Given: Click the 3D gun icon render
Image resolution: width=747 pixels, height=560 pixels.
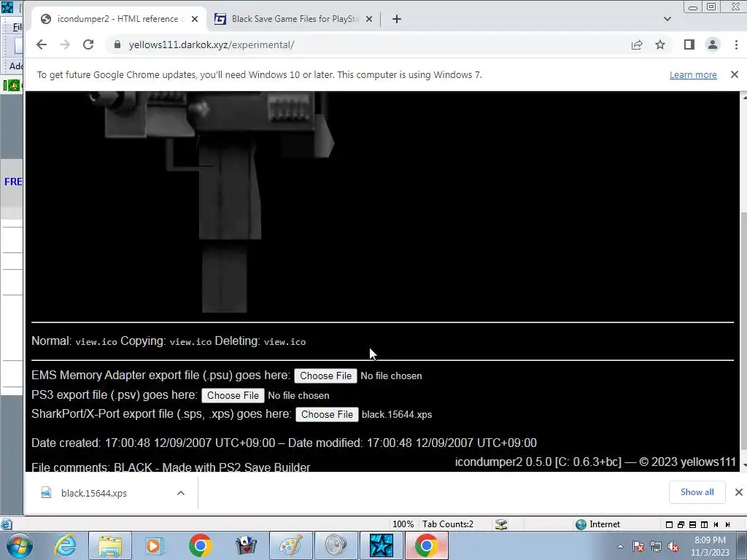Looking at the screenshot, I should tap(212, 203).
